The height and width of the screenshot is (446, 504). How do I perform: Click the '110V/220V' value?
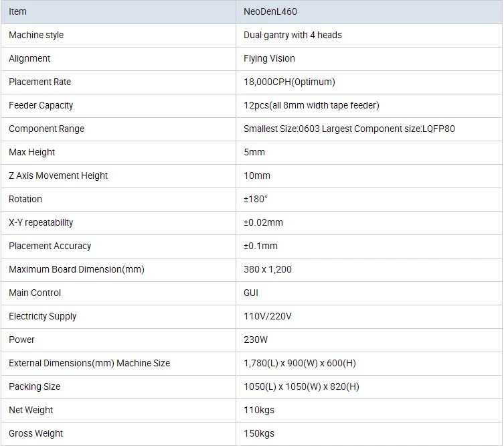point(268,316)
